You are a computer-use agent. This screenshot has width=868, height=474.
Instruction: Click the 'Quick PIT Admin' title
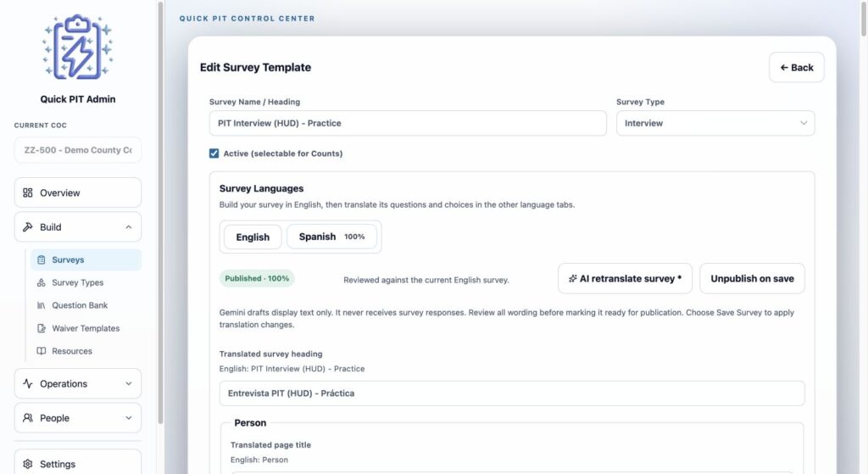[x=77, y=99]
